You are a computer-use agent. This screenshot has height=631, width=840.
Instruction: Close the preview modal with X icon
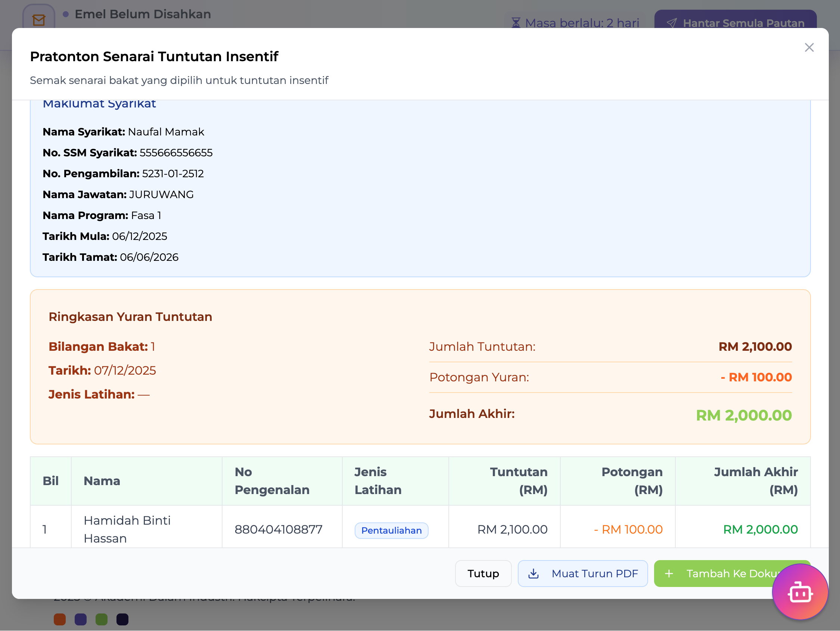809,47
